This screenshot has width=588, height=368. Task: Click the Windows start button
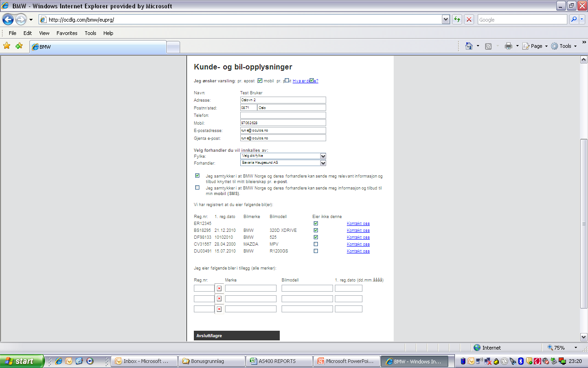[22, 361]
